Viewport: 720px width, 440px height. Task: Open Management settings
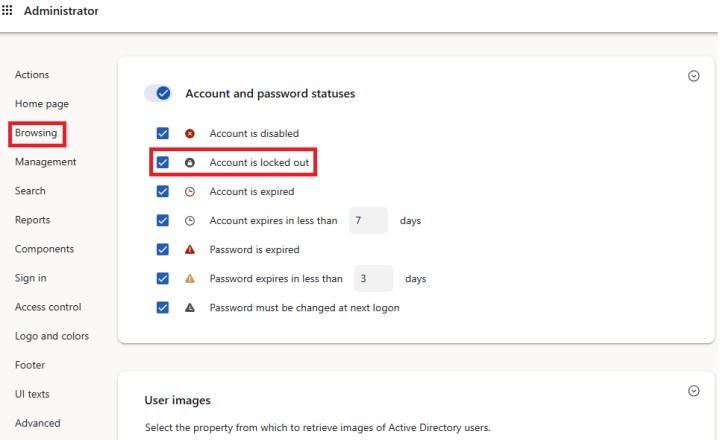click(45, 162)
